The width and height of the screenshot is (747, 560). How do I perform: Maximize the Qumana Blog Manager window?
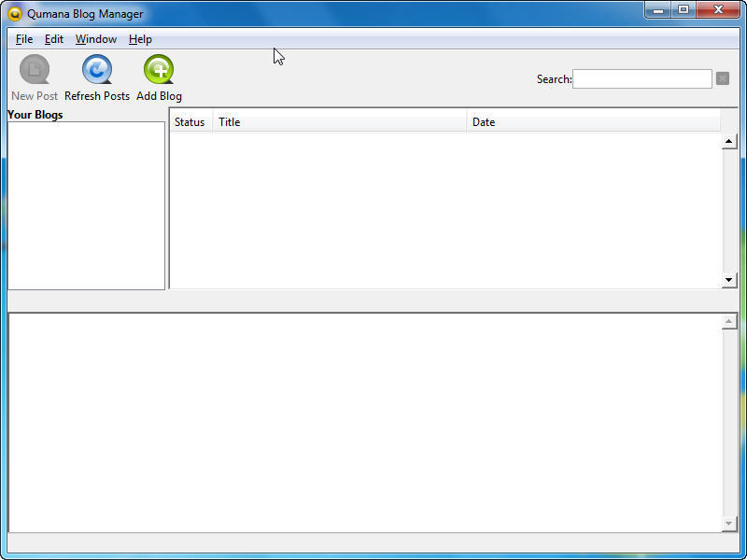[x=684, y=10]
